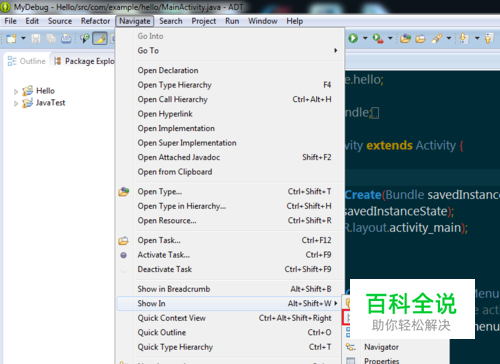This screenshot has width=500, height=364.
Task: Click the Open Task folder toolbar icon
Action: (420, 39)
